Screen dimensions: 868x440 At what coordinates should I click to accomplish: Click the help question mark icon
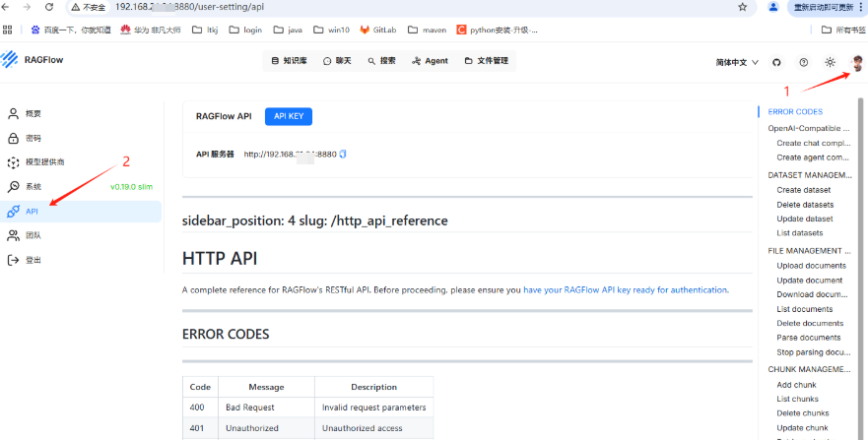[803, 62]
